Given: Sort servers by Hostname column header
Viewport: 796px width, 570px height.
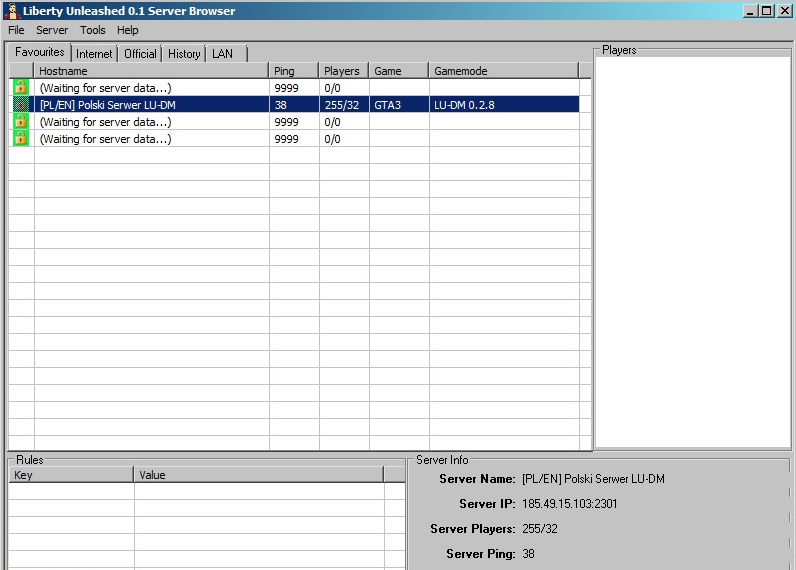Looking at the screenshot, I should pos(151,71).
